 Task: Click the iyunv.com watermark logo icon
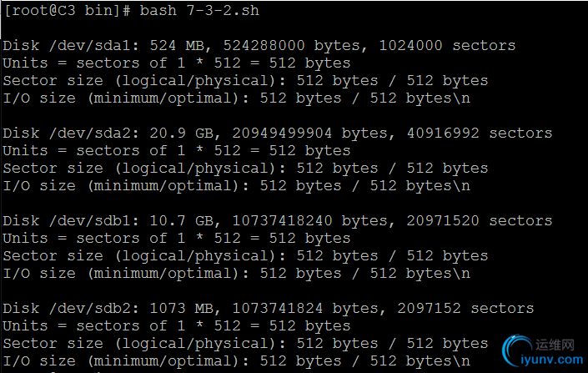coord(517,350)
